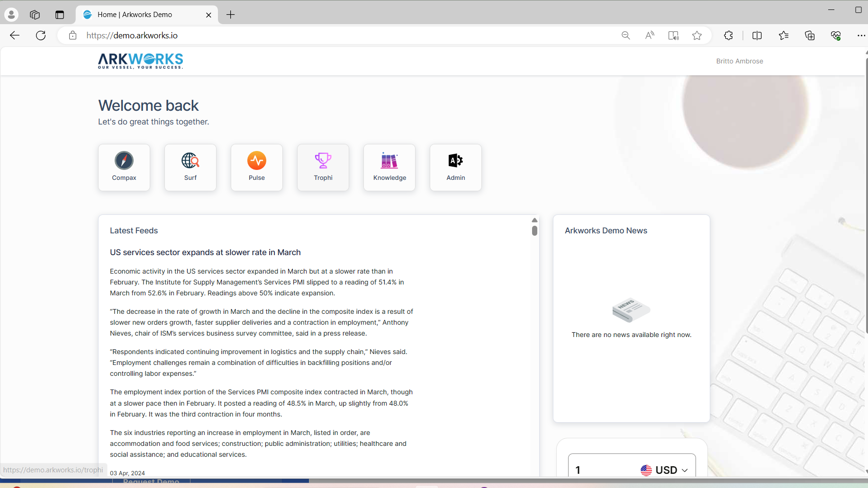Go back to previous page
Screen dimensions: 868x488
click(15, 35)
